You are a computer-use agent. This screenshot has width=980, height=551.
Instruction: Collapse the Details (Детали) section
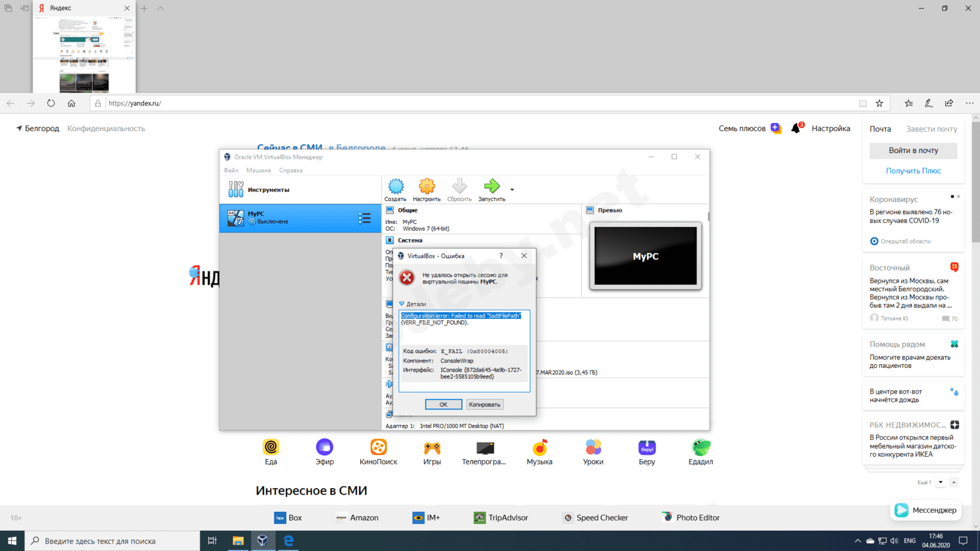(x=402, y=304)
